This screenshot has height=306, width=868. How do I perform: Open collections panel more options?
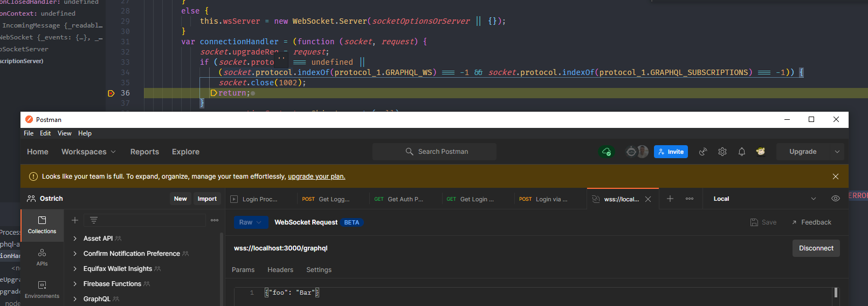click(215, 220)
